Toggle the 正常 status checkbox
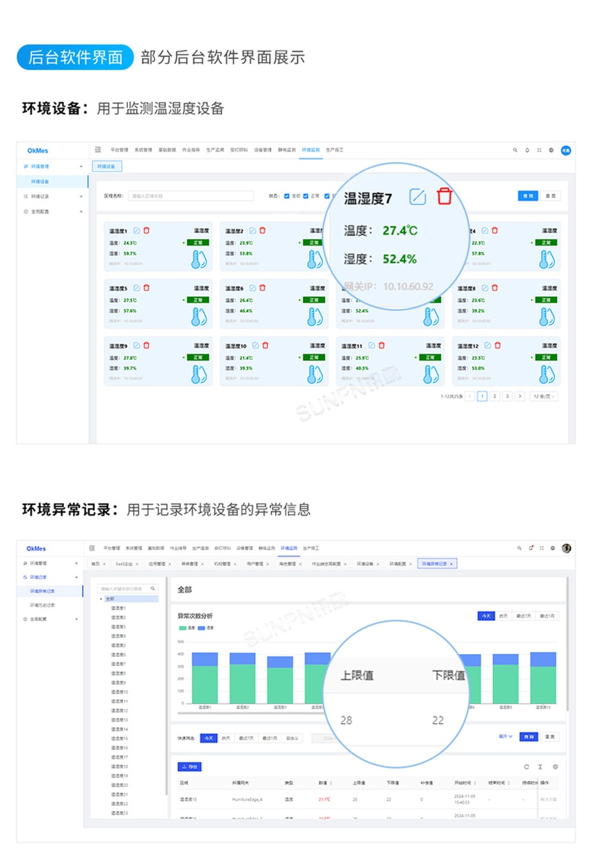592x868 pixels. 306,196
